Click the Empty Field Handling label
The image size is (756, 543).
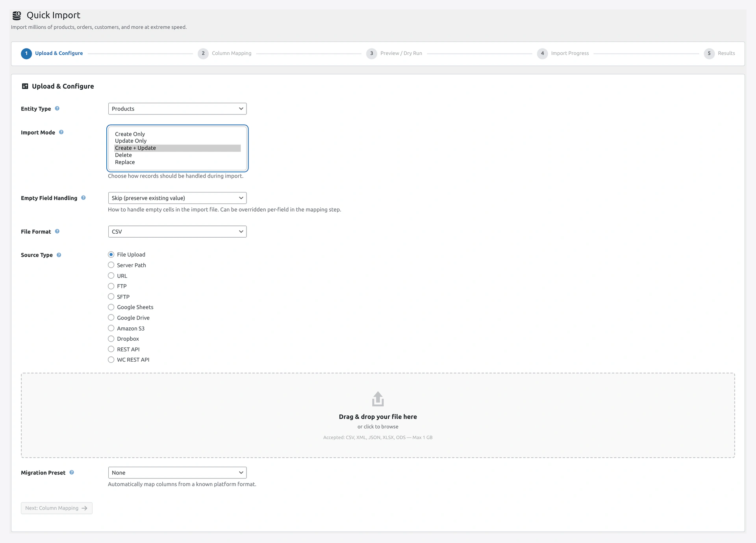(49, 198)
